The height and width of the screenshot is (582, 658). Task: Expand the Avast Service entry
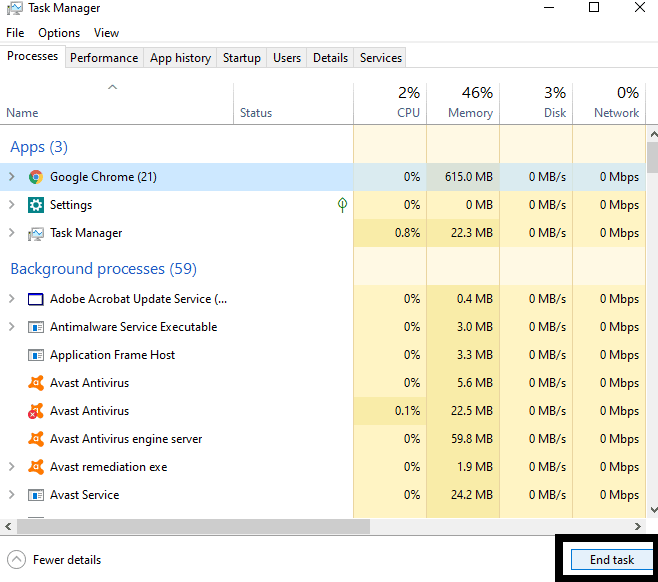pyautogui.click(x=12, y=495)
